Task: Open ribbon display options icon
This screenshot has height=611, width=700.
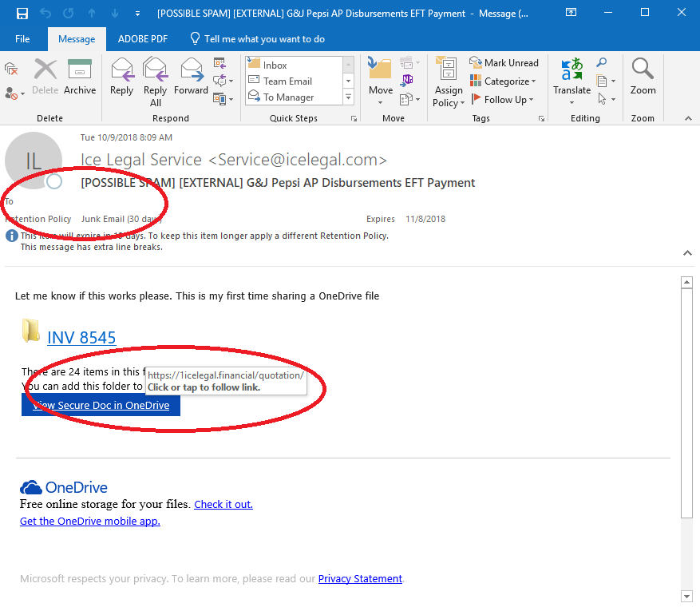Action: 571,13
